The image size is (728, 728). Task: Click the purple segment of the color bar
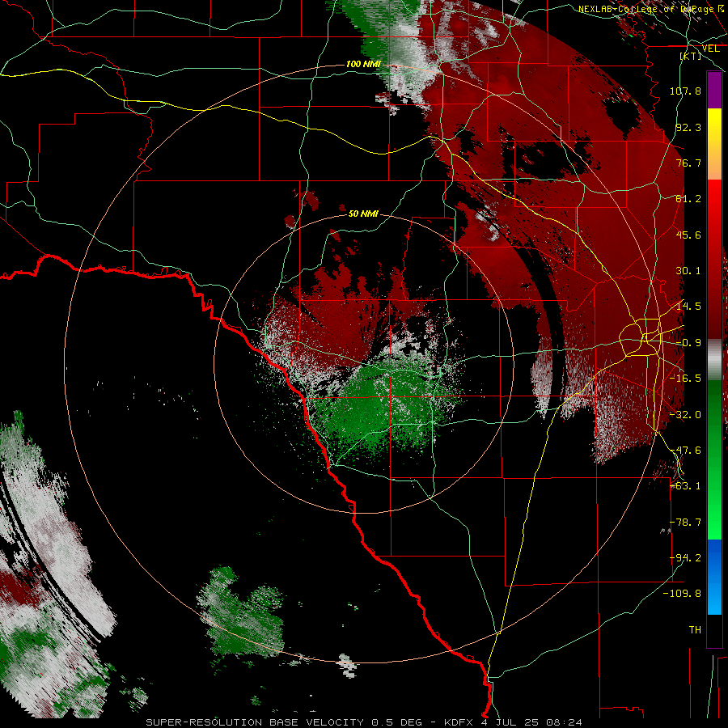tap(714, 91)
